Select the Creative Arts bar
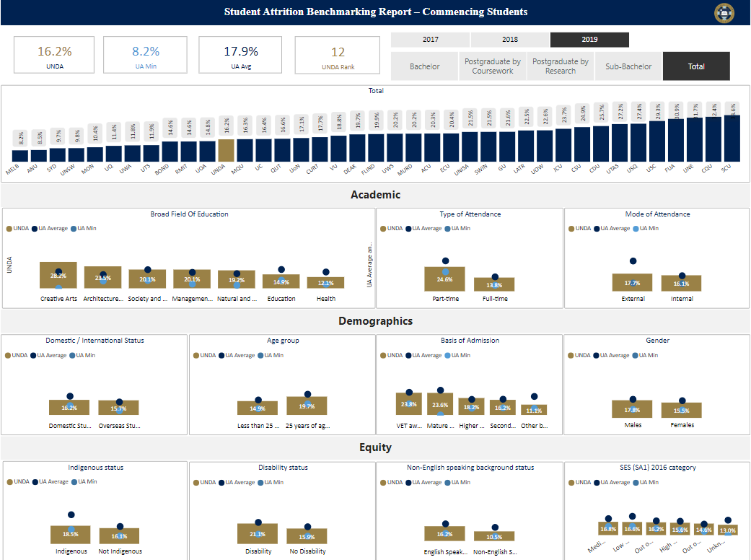The height and width of the screenshot is (560, 751). [x=58, y=275]
